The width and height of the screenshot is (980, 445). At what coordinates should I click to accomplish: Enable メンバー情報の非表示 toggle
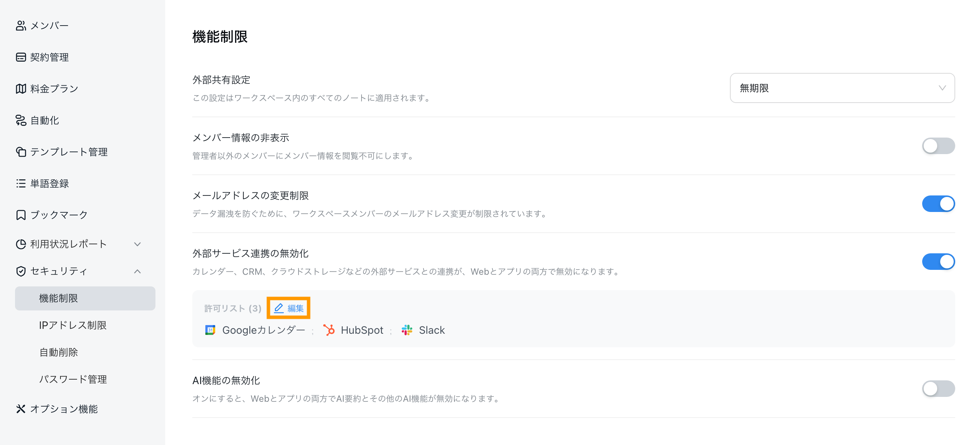[938, 146]
